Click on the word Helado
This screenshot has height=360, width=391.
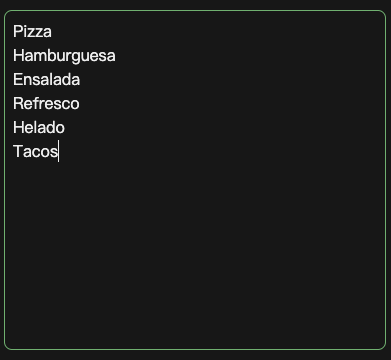(39, 128)
